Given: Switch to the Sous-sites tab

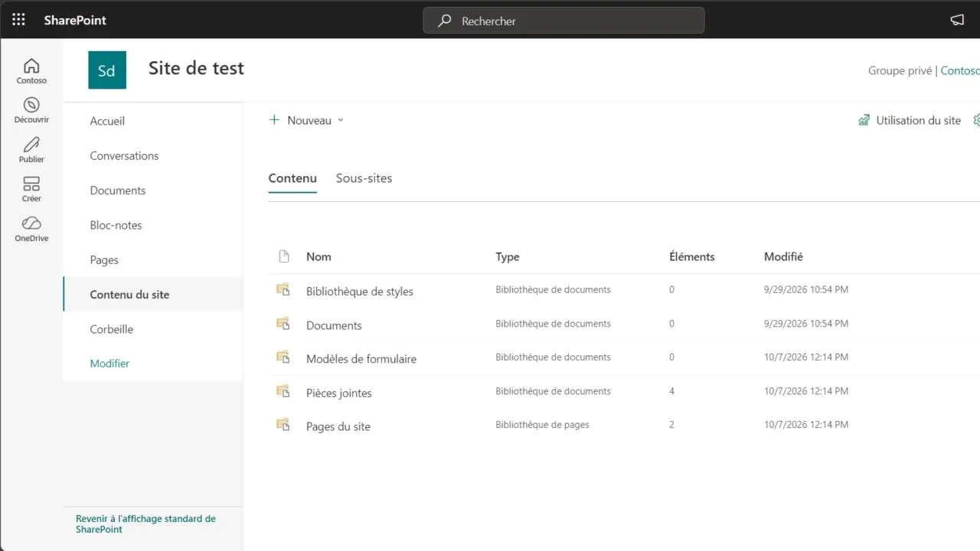Looking at the screenshot, I should click(364, 178).
